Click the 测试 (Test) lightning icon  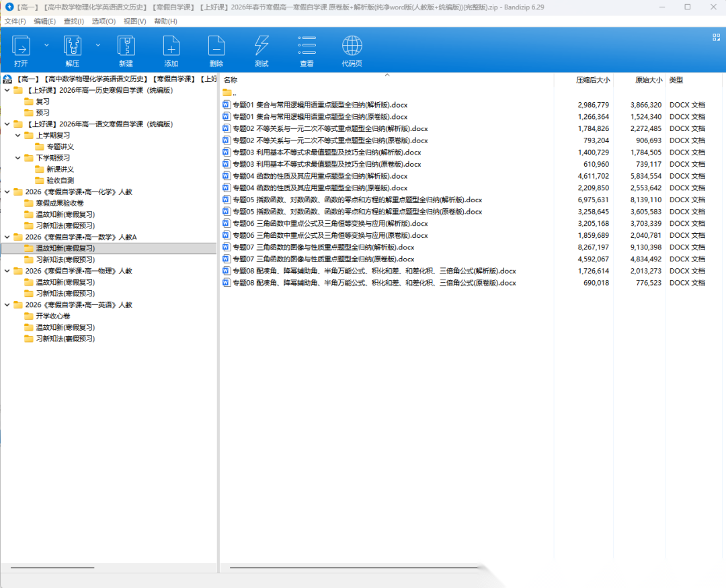(x=261, y=46)
